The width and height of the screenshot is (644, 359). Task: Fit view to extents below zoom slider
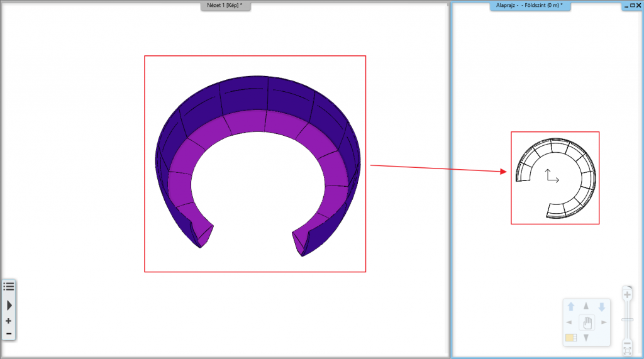627,350
